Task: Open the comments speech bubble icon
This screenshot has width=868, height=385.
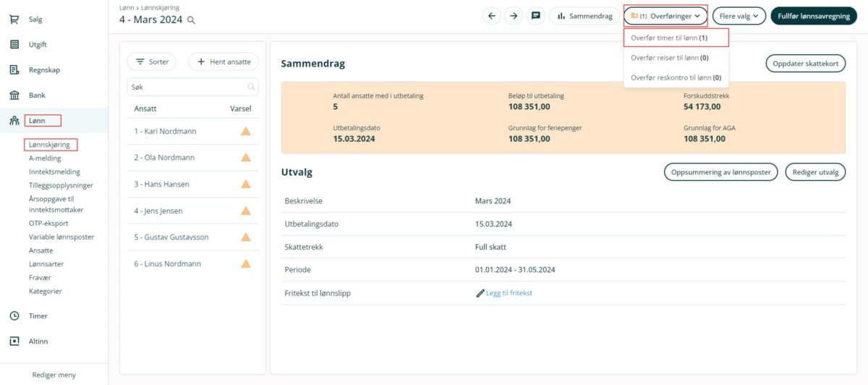Action: pos(535,16)
